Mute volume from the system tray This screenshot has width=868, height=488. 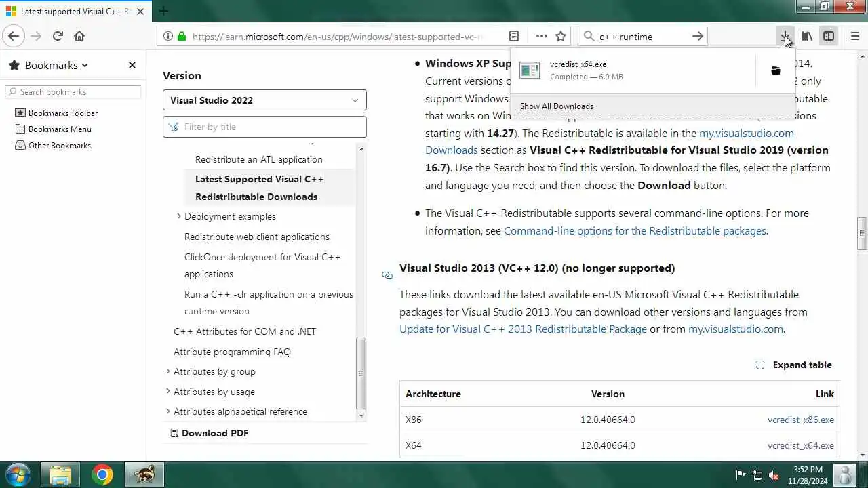tap(774, 475)
